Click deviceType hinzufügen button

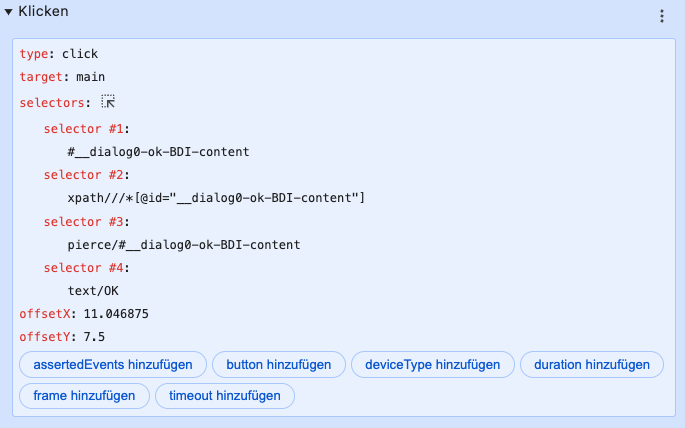pos(432,365)
